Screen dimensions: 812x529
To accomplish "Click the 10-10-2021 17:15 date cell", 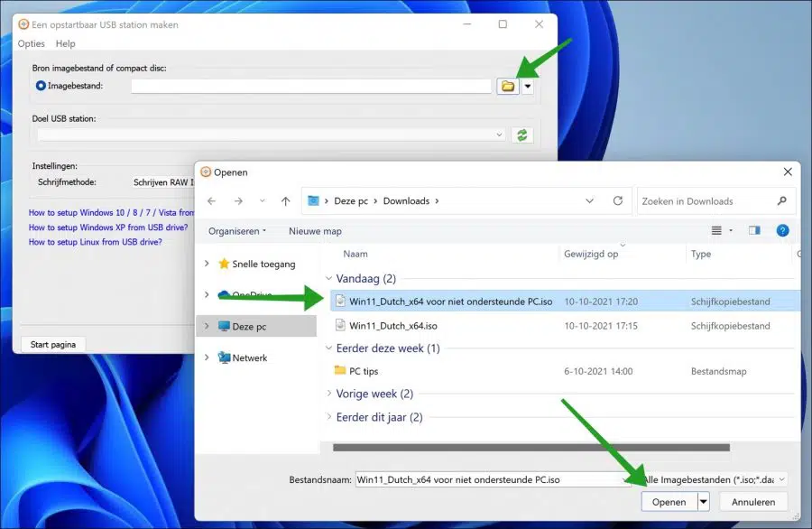I will (x=601, y=326).
